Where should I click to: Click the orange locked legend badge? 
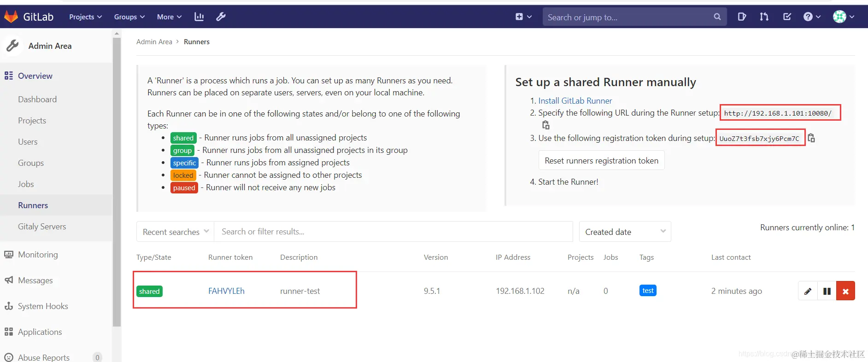tap(183, 175)
